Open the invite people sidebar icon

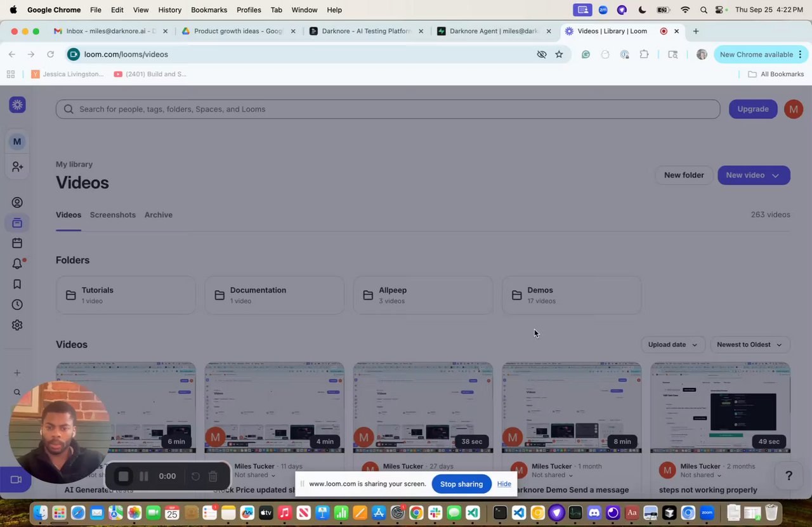point(17,166)
